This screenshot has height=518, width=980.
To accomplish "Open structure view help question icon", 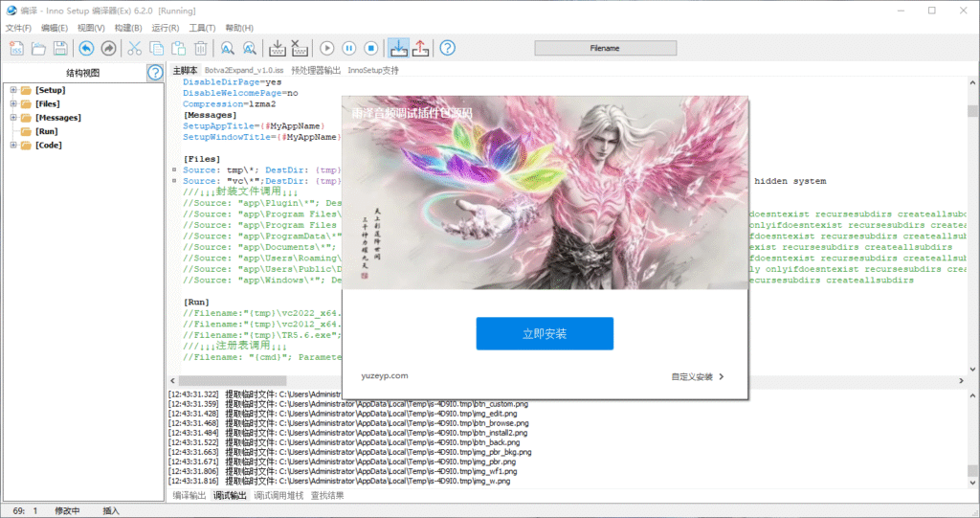I will (155, 73).
